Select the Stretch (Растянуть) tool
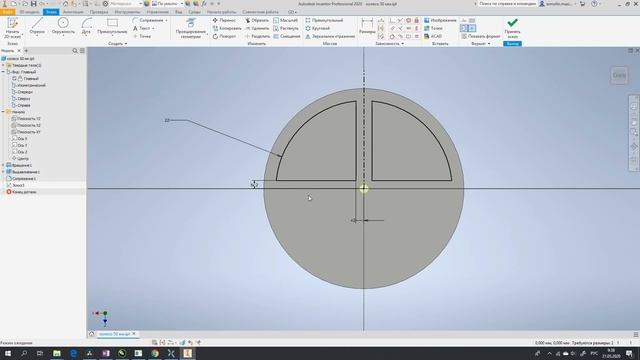 pyautogui.click(x=286, y=28)
